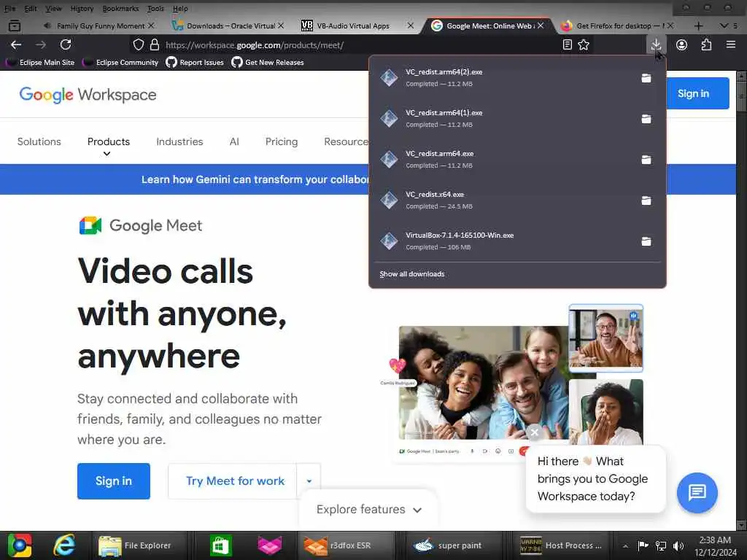The image size is (747, 560).
Task: Dismiss the chat greeting with X icon
Action: point(535,432)
